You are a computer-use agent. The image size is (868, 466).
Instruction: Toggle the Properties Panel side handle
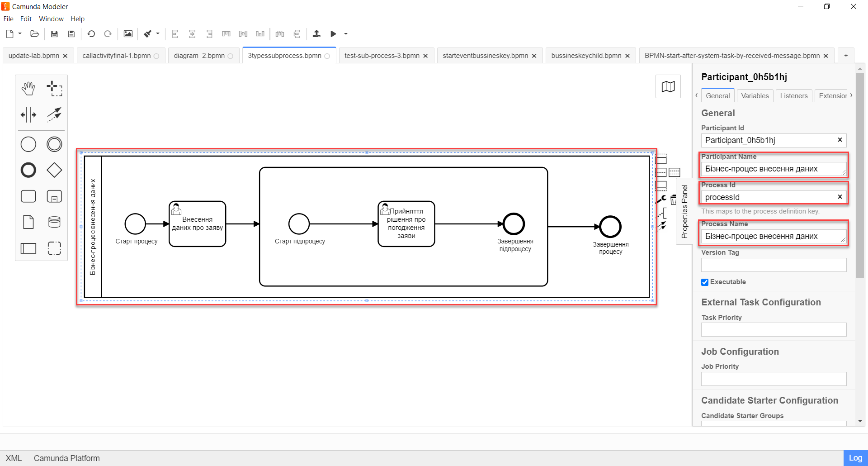pyautogui.click(x=684, y=211)
